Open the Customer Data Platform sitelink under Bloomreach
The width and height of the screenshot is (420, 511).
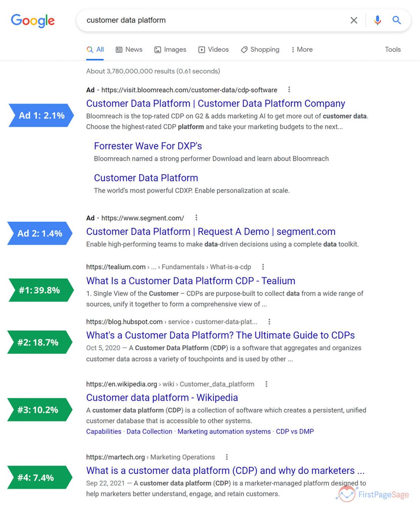[x=146, y=178]
